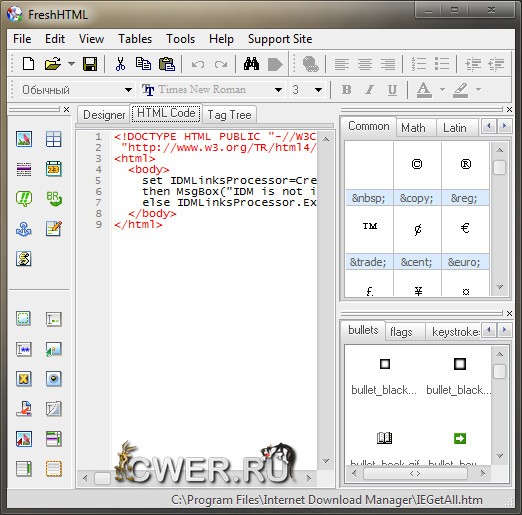Insert checkbox form control icon
The width and height of the screenshot is (522, 515).
click(x=24, y=379)
